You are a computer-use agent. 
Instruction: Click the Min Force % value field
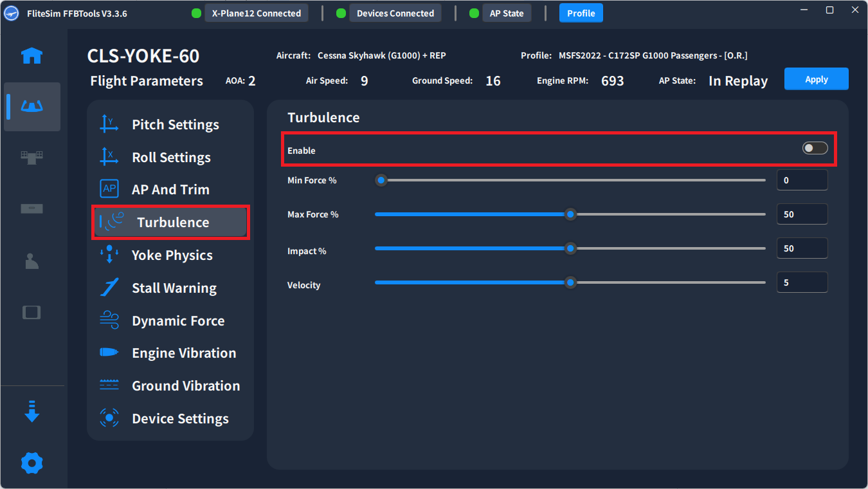802,180
